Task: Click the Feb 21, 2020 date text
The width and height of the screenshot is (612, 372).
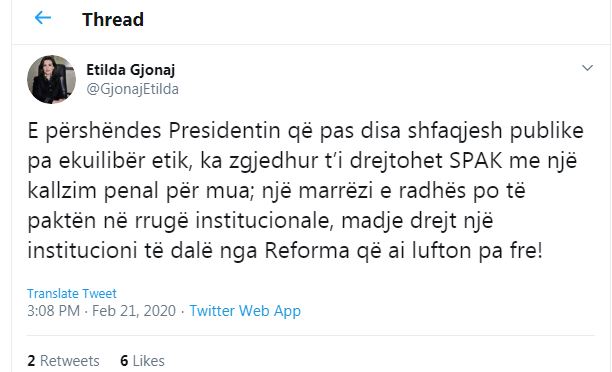Action: 134,311
